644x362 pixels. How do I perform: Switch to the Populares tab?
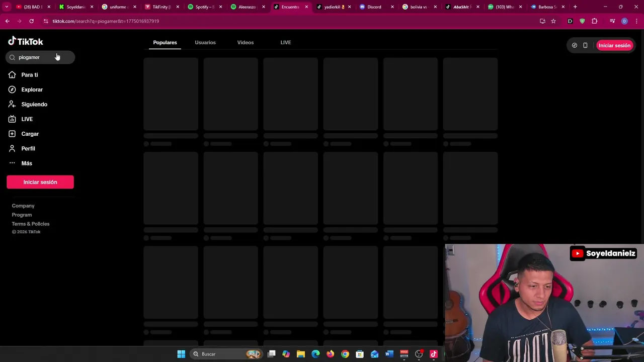point(165,42)
